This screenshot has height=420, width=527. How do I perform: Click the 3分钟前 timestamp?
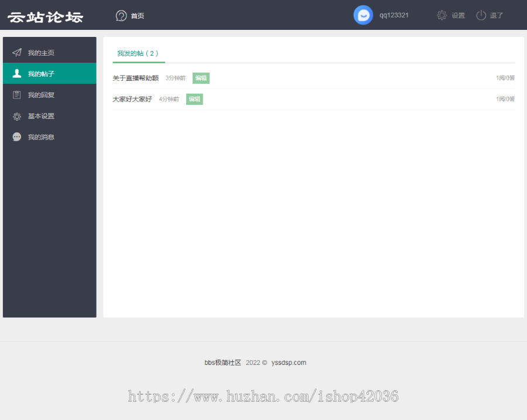pos(176,78)
